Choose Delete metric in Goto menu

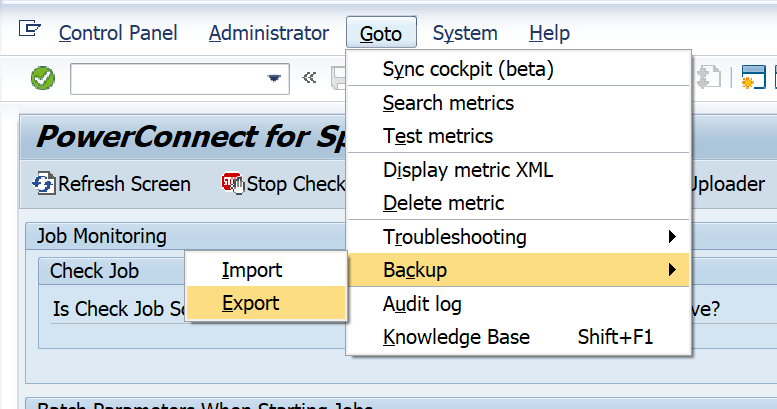443,203
